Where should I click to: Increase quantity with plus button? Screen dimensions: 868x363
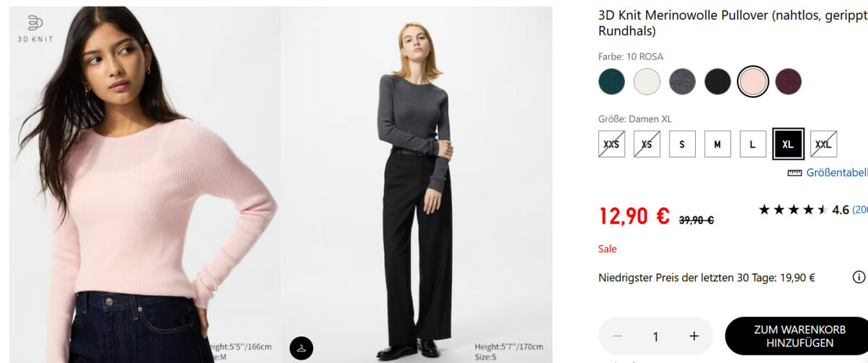pos(694,336)
